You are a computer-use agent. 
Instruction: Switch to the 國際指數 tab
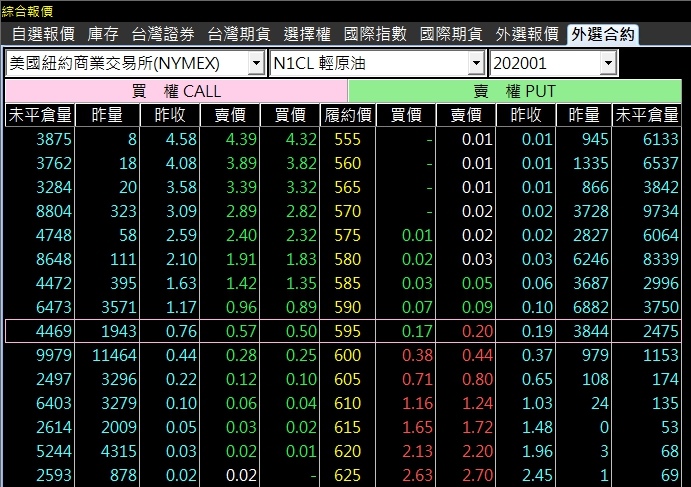(x=375, y=34)
